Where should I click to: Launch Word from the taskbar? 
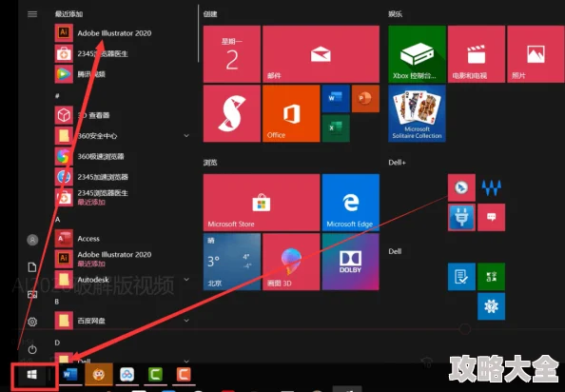(x=69, y=375)
